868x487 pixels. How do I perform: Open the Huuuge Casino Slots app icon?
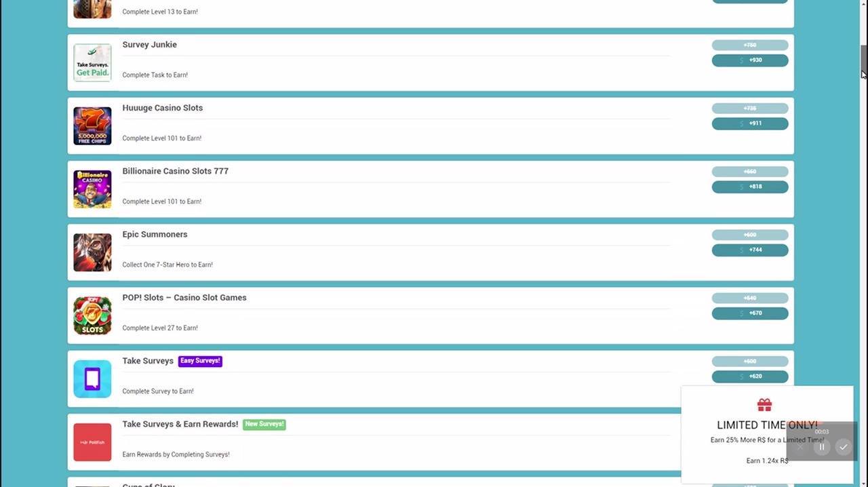(92, 126)
